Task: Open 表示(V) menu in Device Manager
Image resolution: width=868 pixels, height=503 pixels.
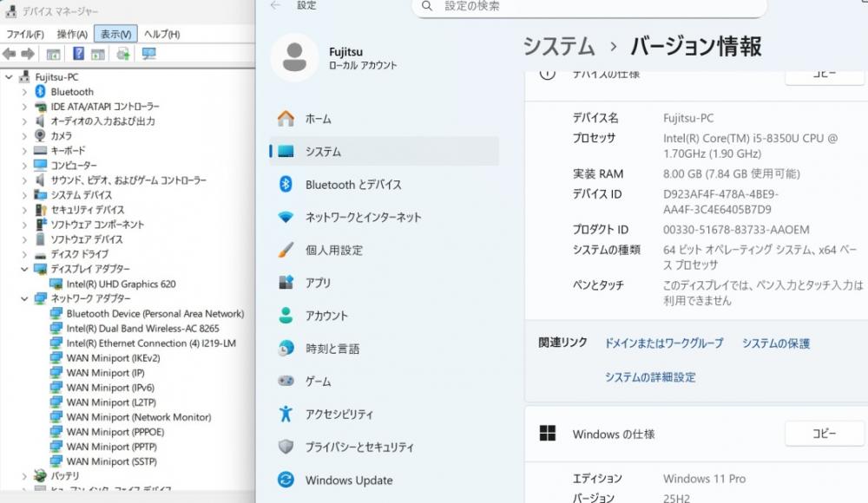Action: pyautogui.click(x=115, y=35)
